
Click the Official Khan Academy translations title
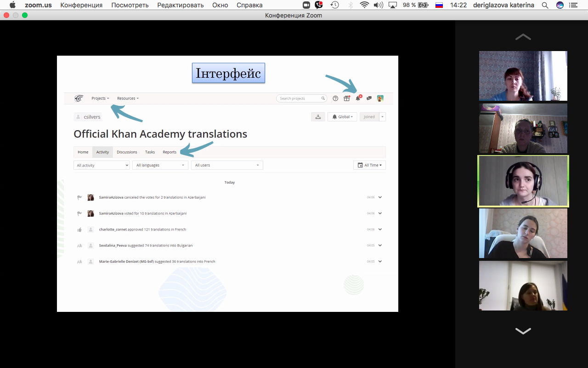pos(160,134)
